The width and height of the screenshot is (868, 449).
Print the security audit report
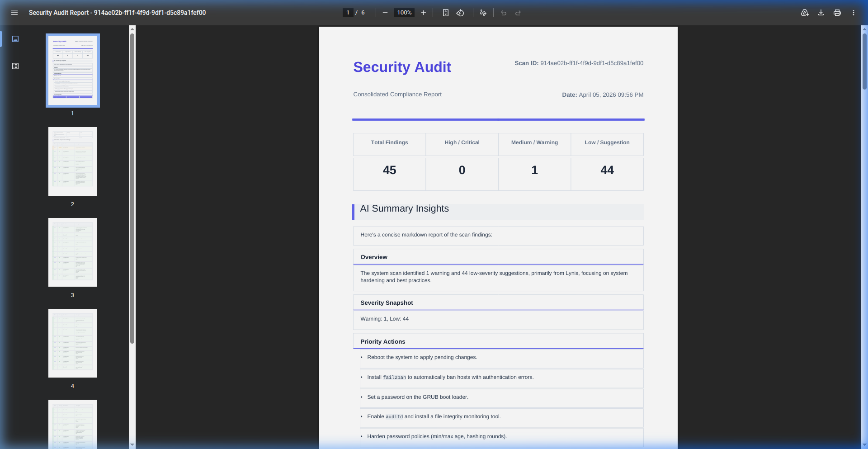(x=837, y=13)
